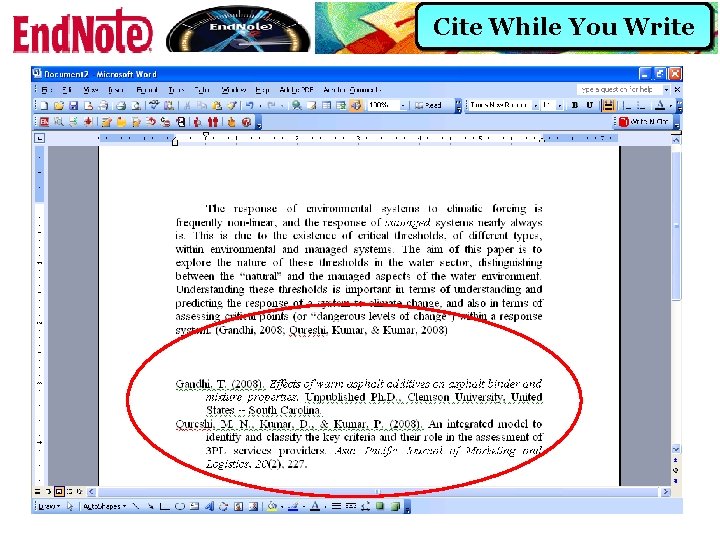Toggle the highlighted Justify alignment button

click(x=608, y=105)
